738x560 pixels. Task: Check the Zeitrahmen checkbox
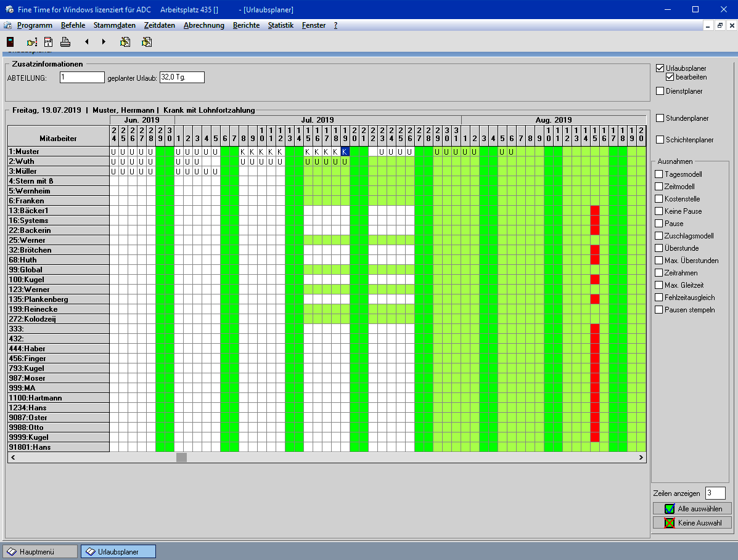pos(659,273)
